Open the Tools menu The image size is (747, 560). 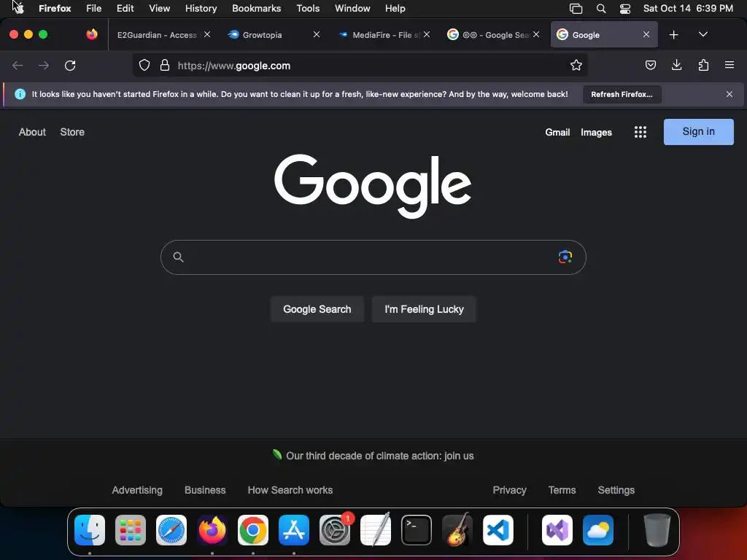[308, 8]
